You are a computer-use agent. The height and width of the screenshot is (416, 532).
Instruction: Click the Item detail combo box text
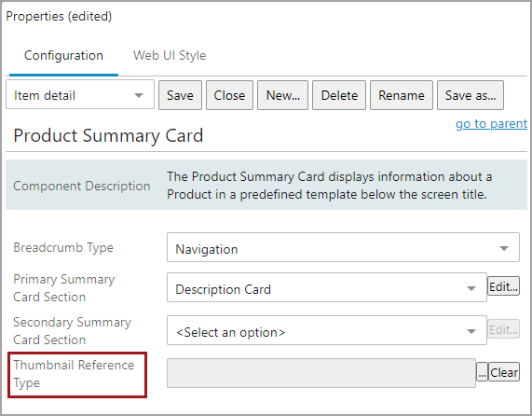coord(45,95)
